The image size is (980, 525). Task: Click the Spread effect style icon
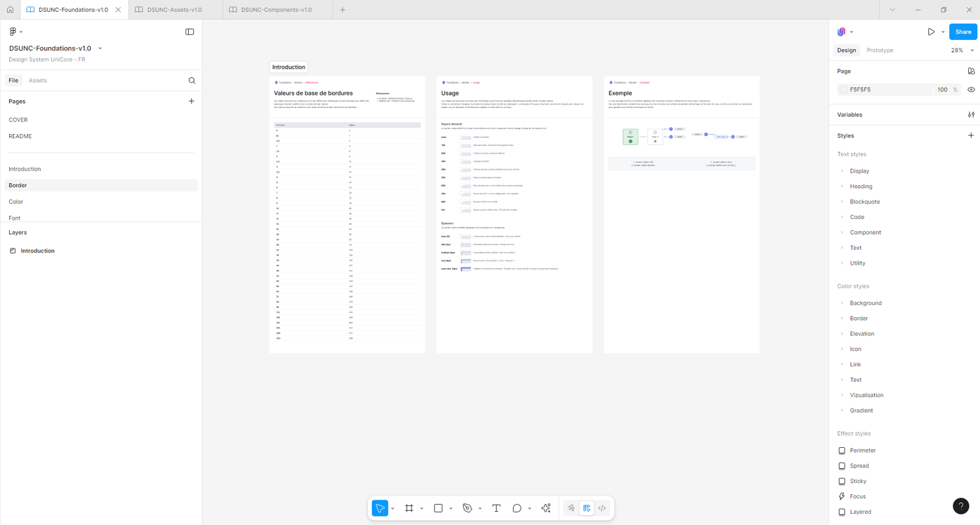point(841,466)
